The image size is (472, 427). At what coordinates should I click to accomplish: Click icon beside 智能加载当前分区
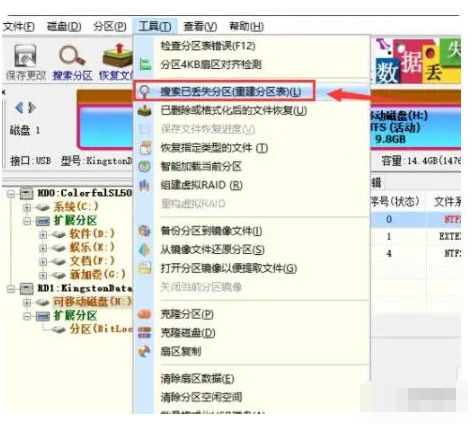tap(145, 166)
